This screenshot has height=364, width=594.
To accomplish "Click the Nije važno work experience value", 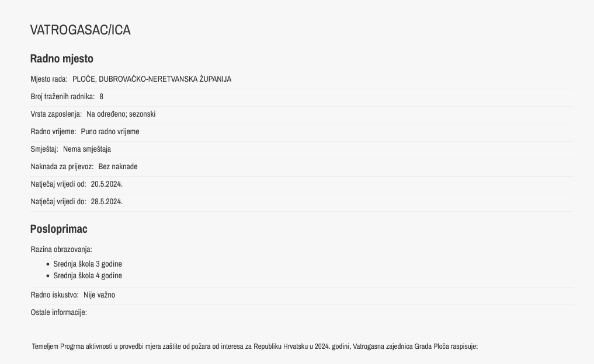I will click(x=99, y=295).
